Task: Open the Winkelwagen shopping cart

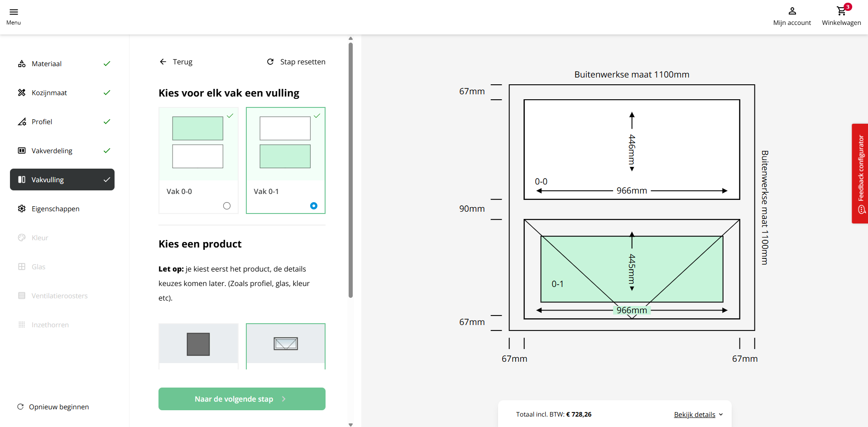Action: coord(841,11)
